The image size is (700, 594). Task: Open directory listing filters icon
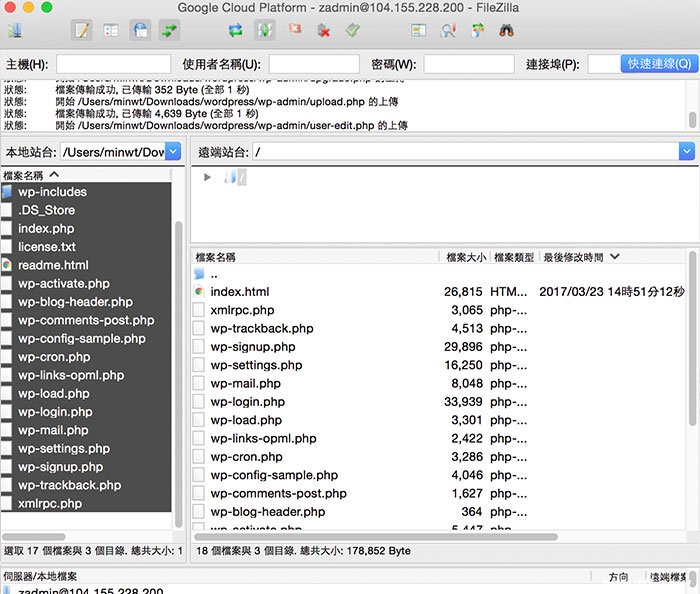[x=418, y=31]
